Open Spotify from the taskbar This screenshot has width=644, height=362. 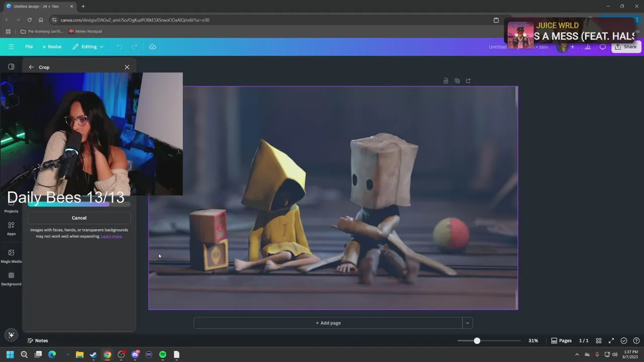[x=163, y=354]
